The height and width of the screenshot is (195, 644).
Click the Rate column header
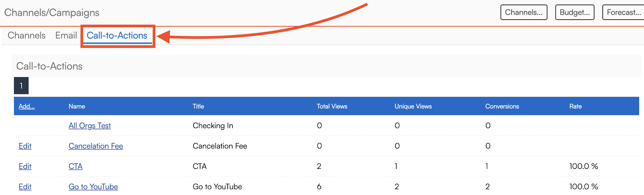(x=576, y=106)
